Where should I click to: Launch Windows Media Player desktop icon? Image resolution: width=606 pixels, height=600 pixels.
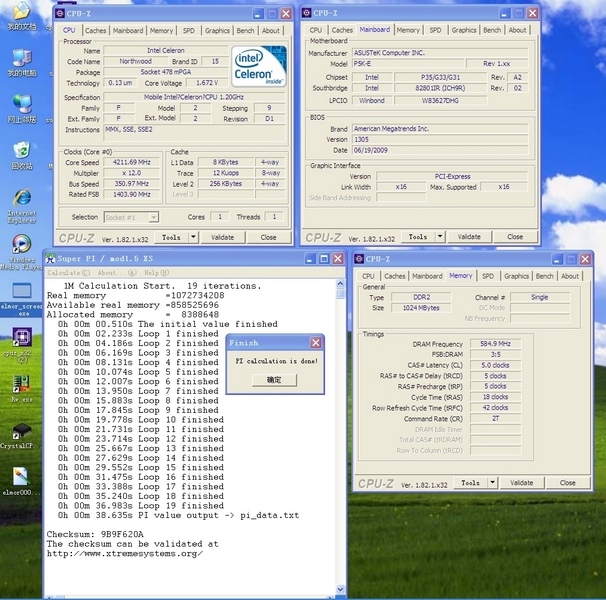coord(21,244)
